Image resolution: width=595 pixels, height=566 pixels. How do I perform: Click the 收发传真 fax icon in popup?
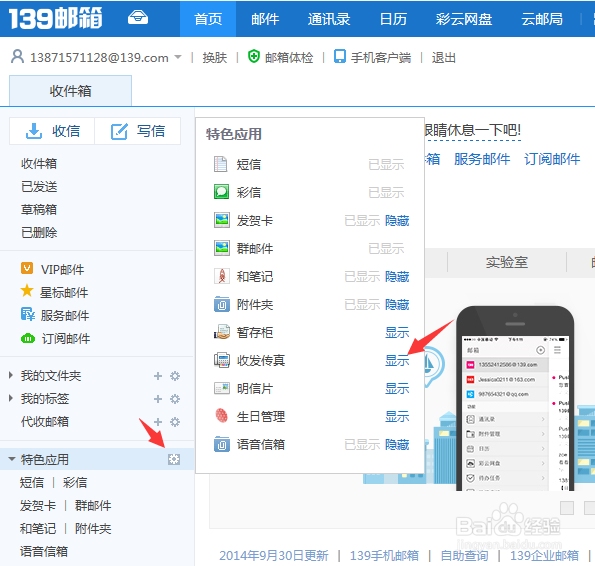pos(222,360)
